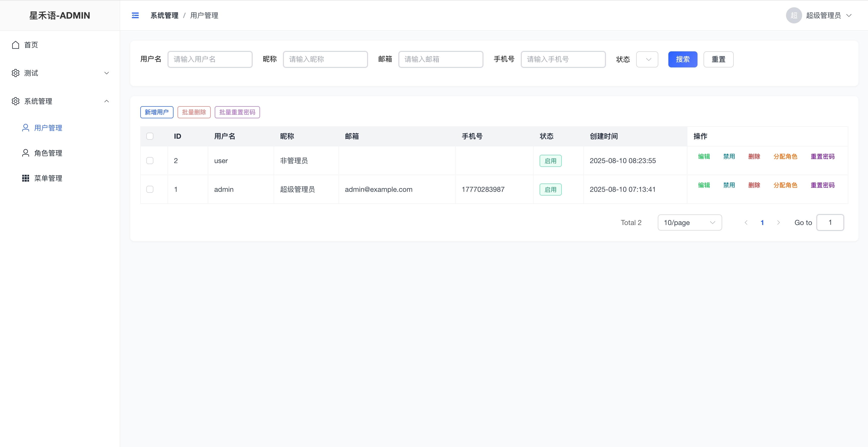Toggle the select-all checkbox in table header
The width and height of the screenshot is (868, 447).
(150, 136)
